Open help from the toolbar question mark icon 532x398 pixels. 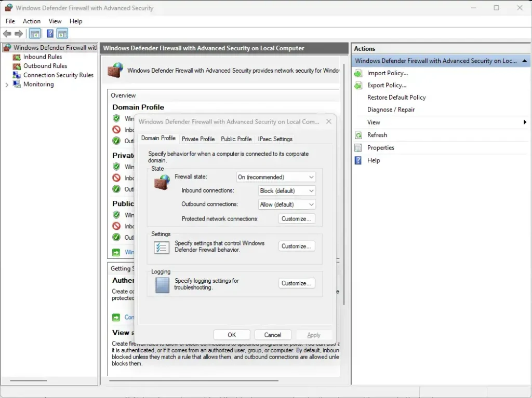click(50, 34)
